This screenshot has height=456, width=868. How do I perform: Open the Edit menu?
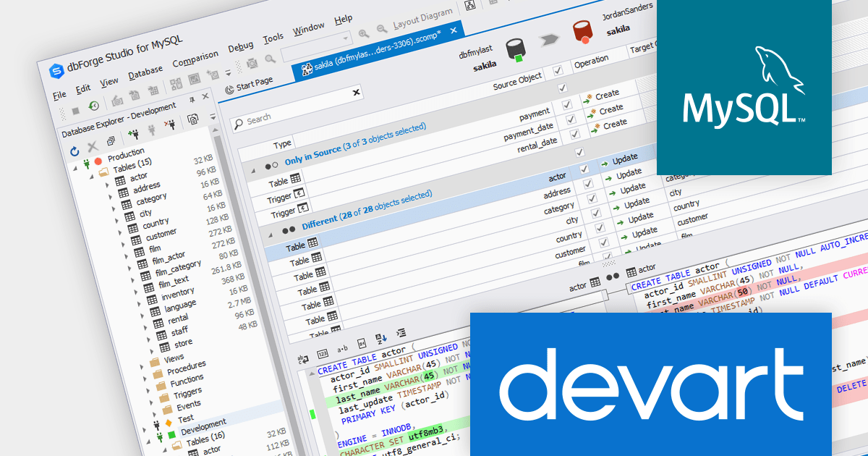pyautogui.click(x=83, y=88)
